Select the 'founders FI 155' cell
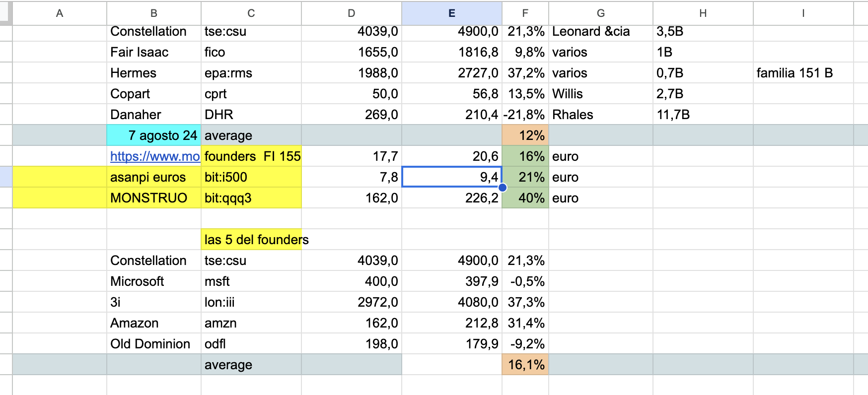868x395 pixels. click(x=251, y=156)
